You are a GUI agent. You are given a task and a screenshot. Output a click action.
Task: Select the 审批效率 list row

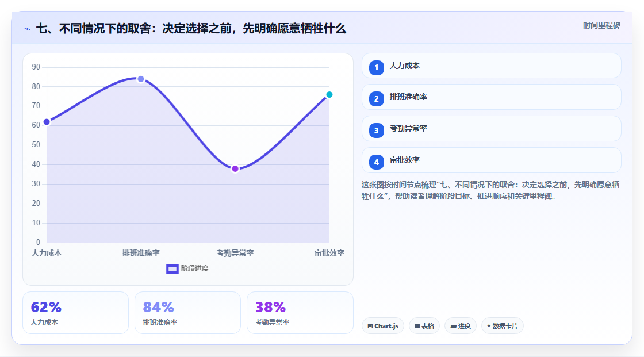coord(491,160)
